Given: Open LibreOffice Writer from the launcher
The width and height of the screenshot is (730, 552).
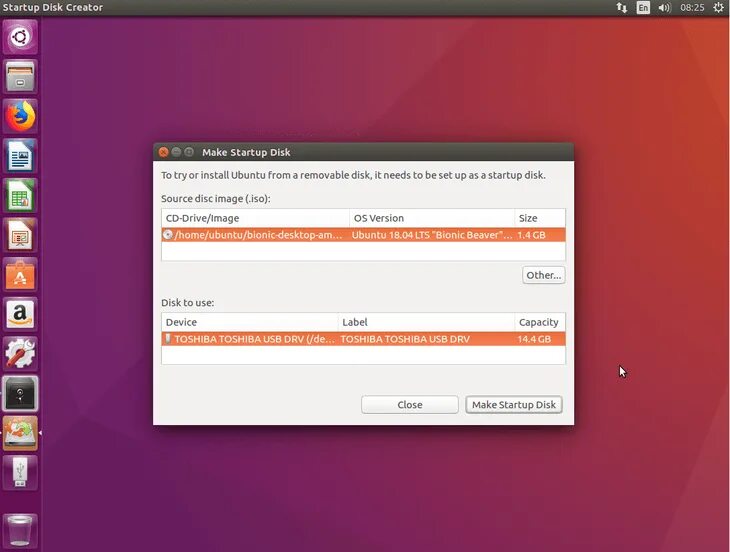Looking at the screenshot, I should tap(20, 155).
